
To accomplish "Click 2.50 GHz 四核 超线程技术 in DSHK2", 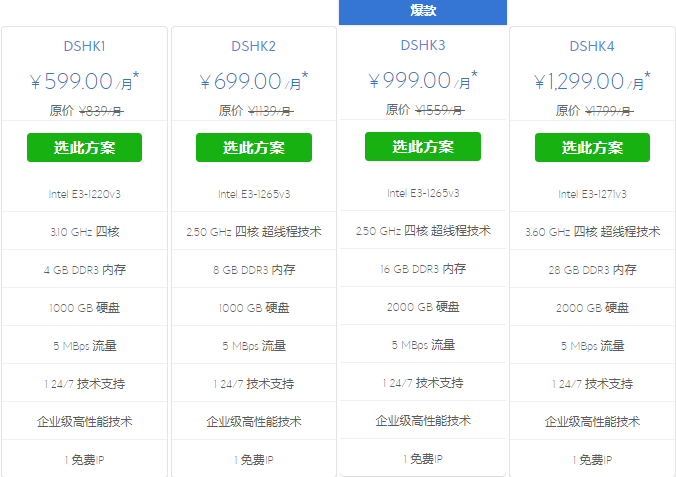I will (x=254, y=232).
